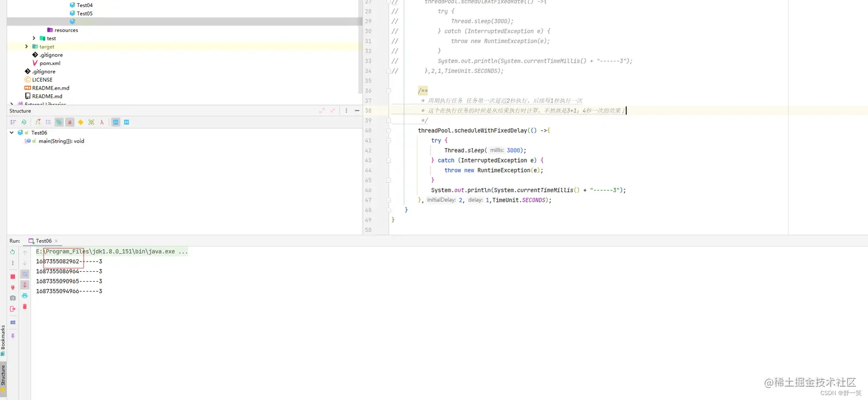The height and width of the screenshot is (400, 868).
Task: Rerun Test06 with green rerun icon
Action: [x=13, y=252]
